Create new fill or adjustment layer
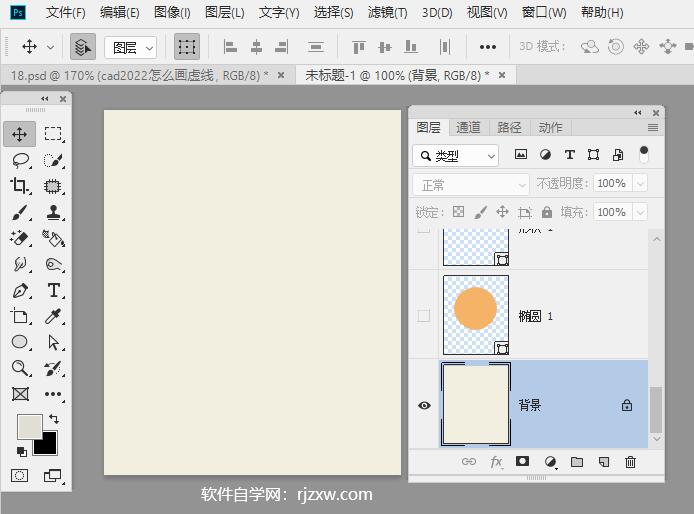 pos(550,462)
